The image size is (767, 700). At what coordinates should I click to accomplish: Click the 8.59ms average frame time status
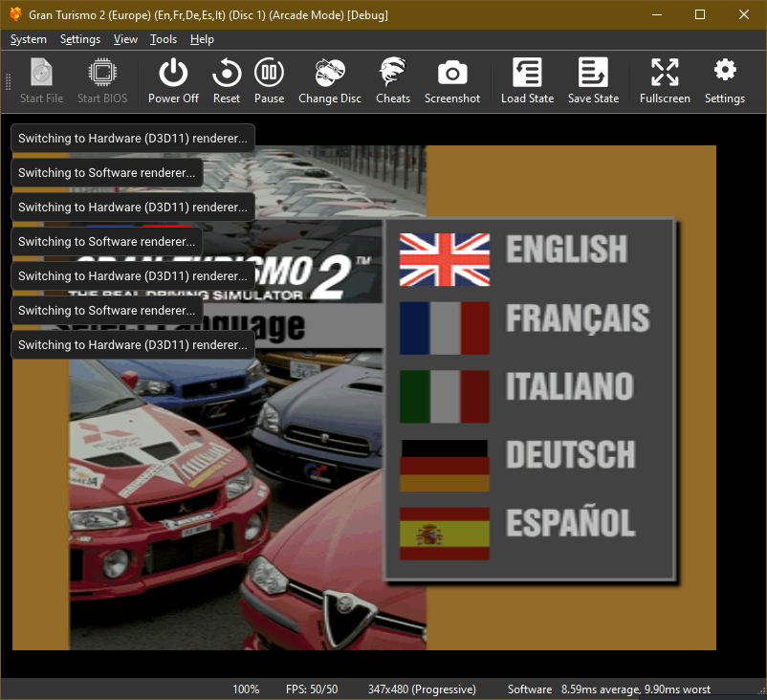(x=635, y=689)
